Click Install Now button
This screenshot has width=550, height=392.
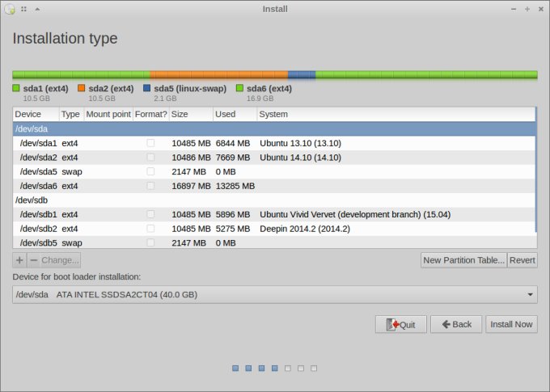pyautogui.click(x=511, y=324)
